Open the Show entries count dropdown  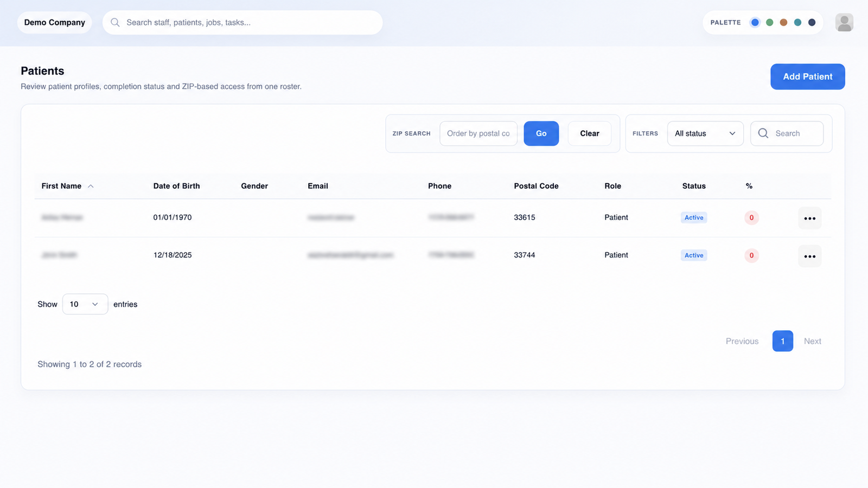tap(85, 304)
